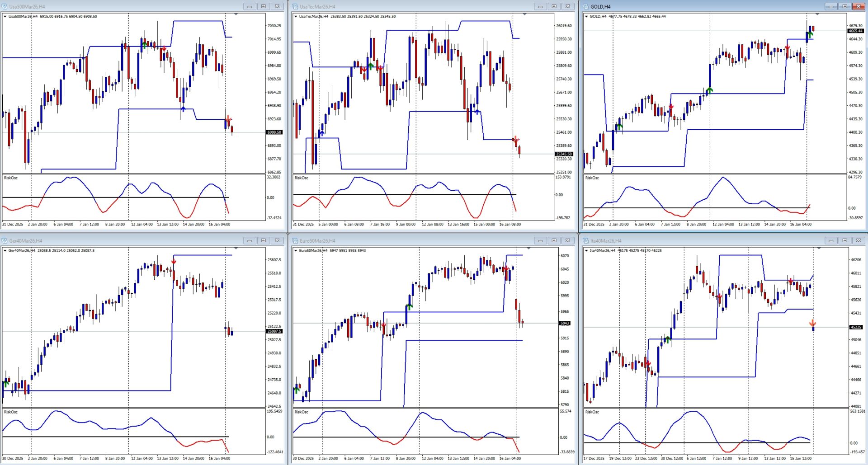868x465 pixels.
Task: Click the chart shift marker on GOLD chart
Action: (x=817, y=15)
